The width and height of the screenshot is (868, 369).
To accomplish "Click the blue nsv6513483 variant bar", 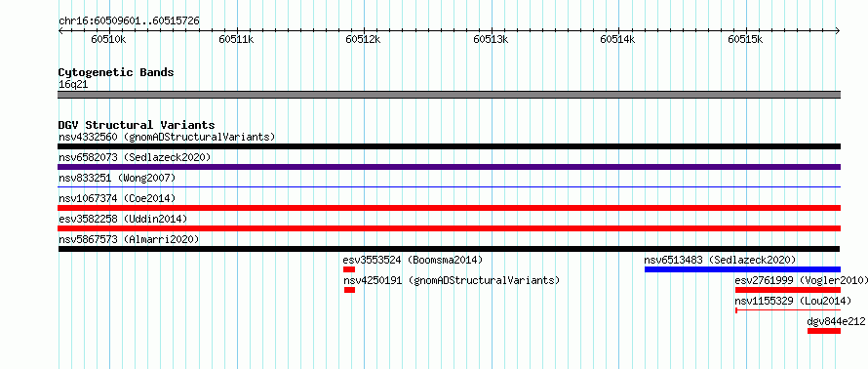I will click(x=742, y=269).
